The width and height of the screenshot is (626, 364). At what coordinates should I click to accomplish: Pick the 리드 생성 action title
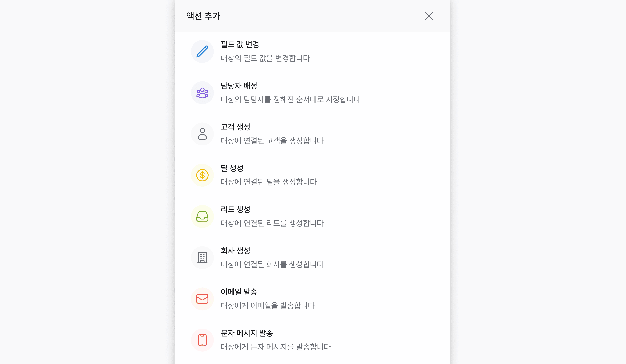point(235,209)
